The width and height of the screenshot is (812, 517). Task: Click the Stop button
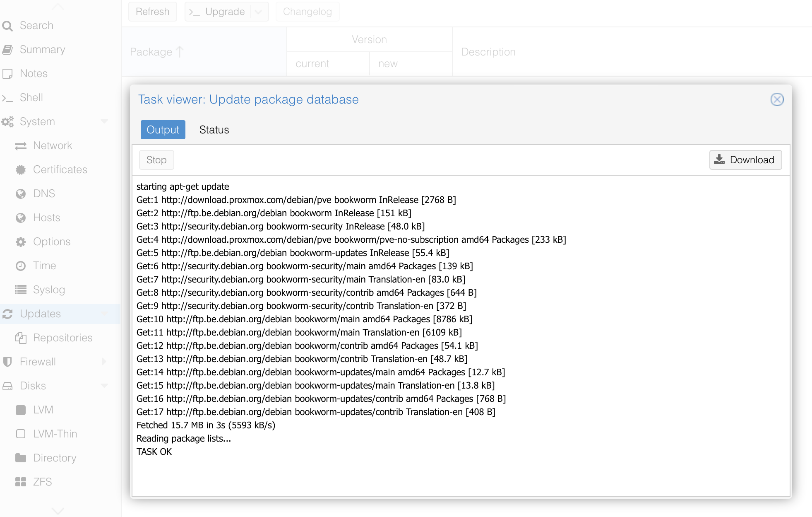pyautogui.click(x=156, y=160)
